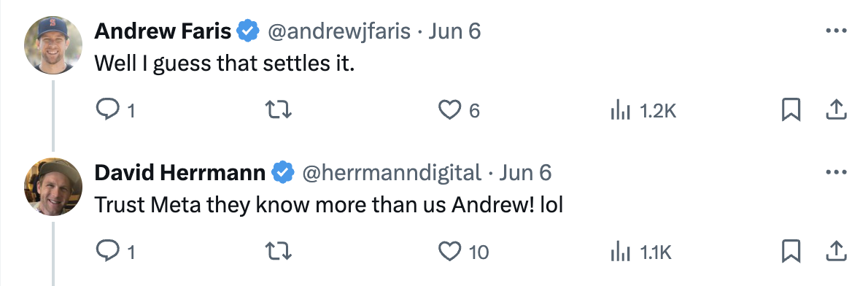
Task: Click the Andrew Faris display name
Action: [x=163, y=31]
